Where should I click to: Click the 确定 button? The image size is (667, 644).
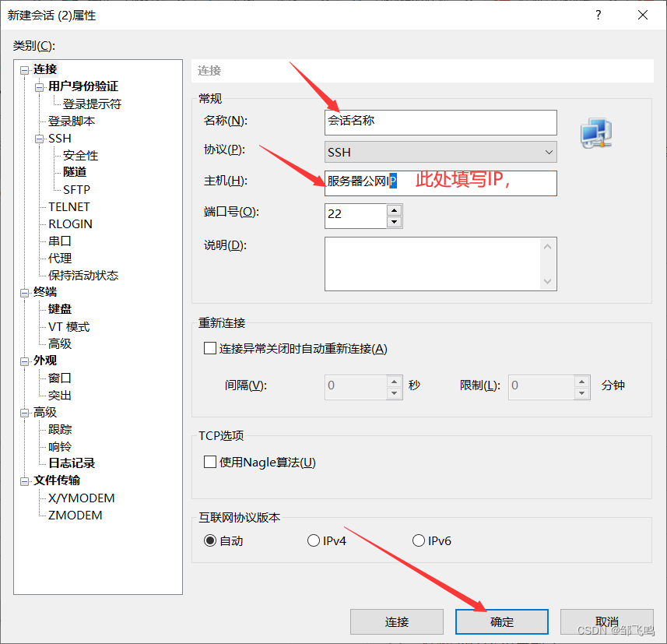pos(502,622)
